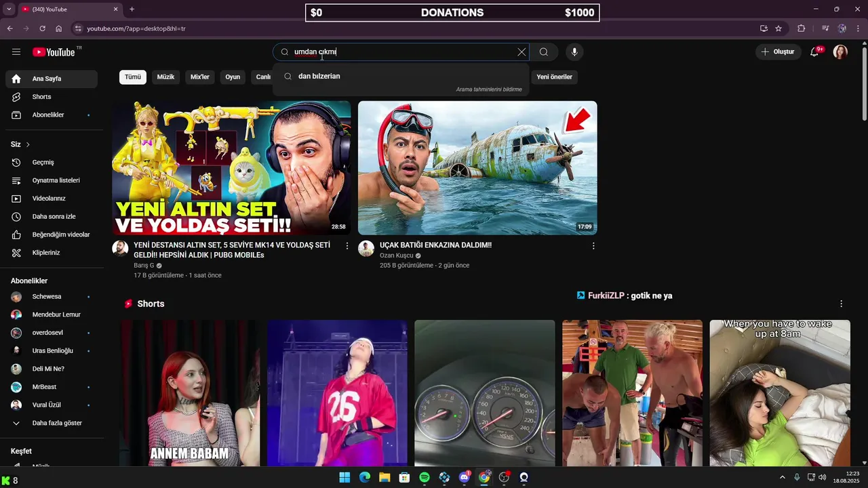The height and width of the screenshot is (488, 868).
Task: Open Abonelikler in the sidebar
Action: point(52,115)
